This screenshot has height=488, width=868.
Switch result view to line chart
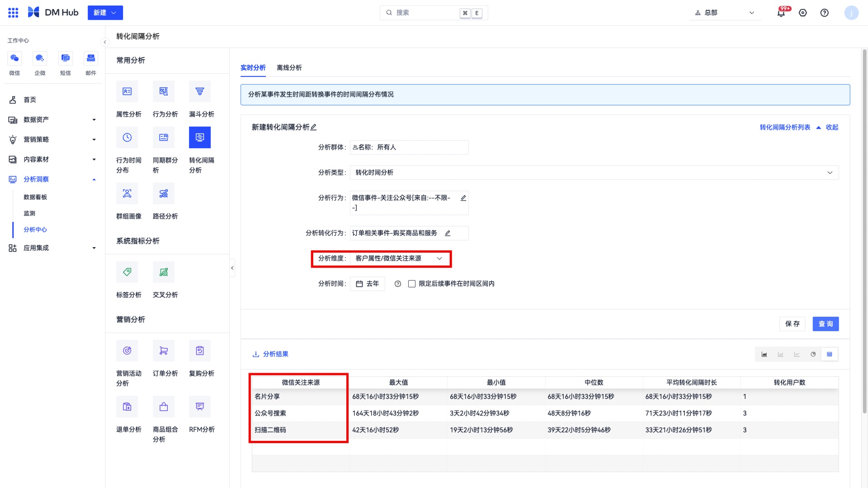[797, 354]
